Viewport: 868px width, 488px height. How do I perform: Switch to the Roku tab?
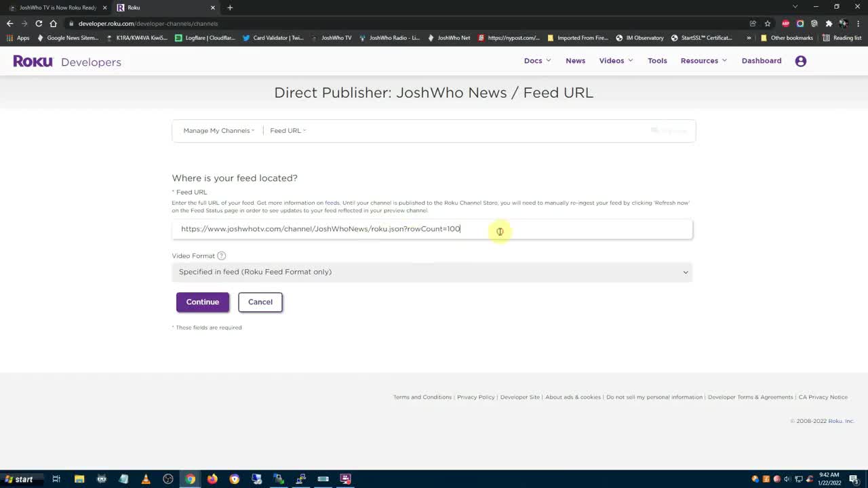click(x=165, y=7)
